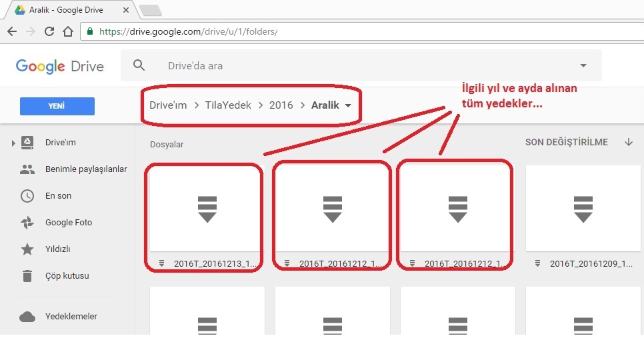644x350 pixels.
Task: Open the search options dropdown arrow
Action: coord(583,65)
